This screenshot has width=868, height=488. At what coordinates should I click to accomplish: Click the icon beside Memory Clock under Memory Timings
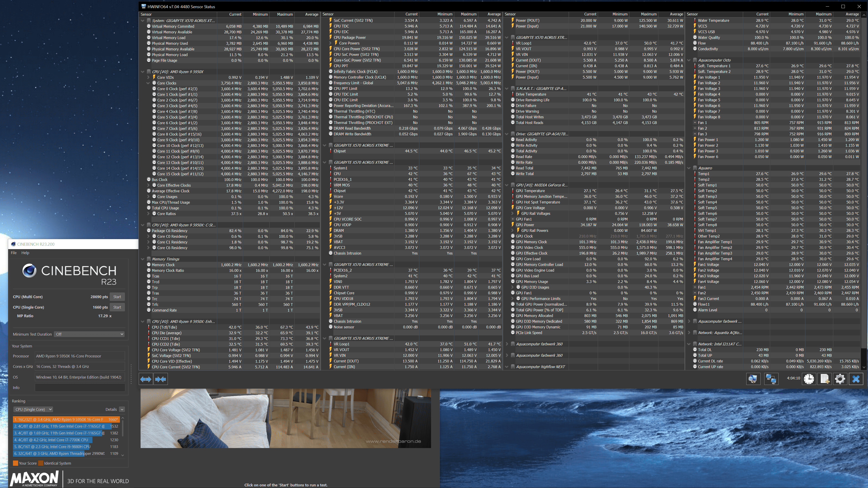149,265
